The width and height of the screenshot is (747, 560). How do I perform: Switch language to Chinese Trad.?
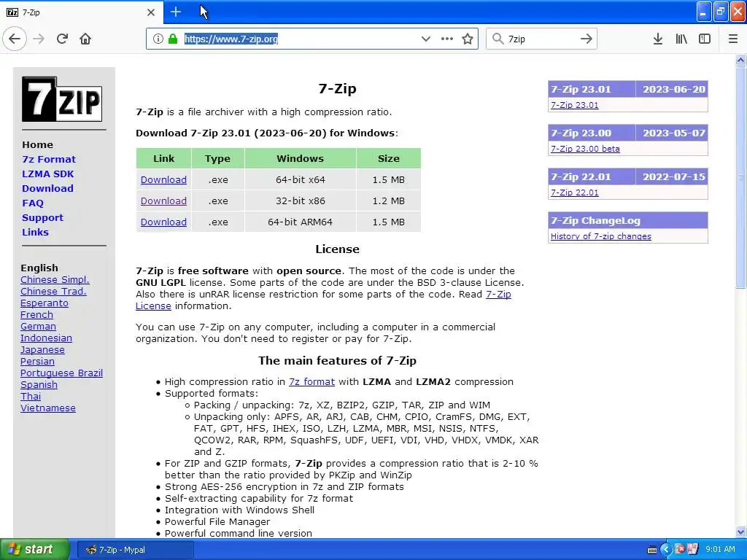click(x=53, y=292)
